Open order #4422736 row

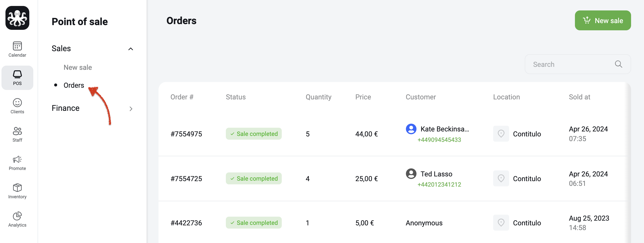click(393, 222)
